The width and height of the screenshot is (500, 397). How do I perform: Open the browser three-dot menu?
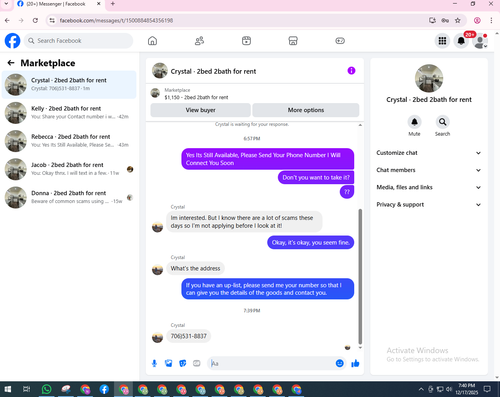coord(491,20)
